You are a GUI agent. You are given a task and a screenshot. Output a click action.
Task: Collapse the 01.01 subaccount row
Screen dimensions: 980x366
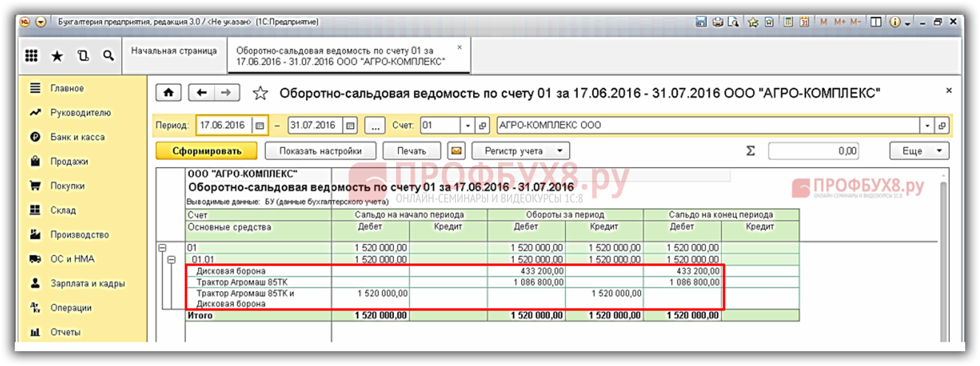172,260
